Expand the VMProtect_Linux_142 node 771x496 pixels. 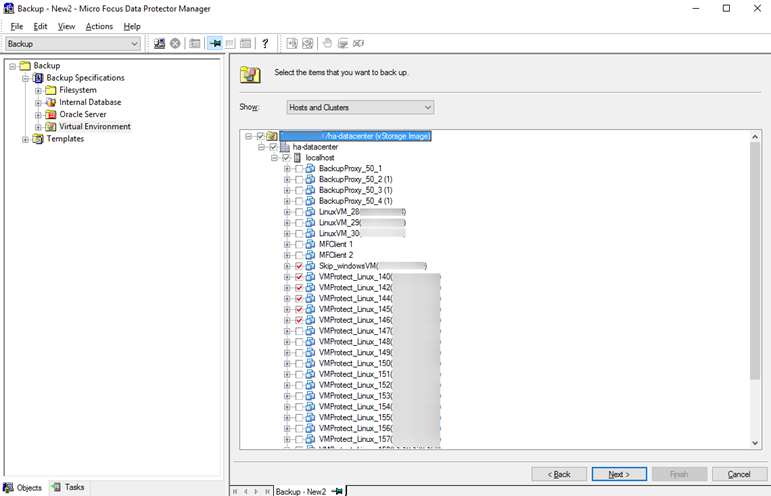pyautogui.click(x=287, y=288)
